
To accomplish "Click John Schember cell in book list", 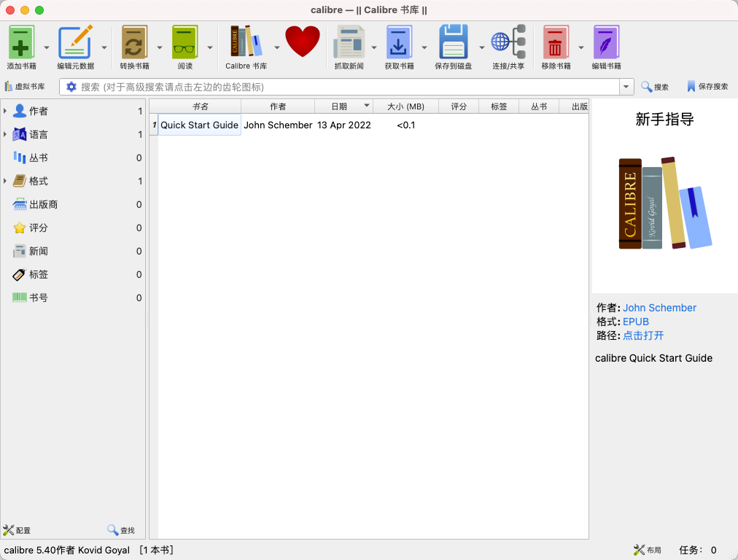I will pos(278,125).
